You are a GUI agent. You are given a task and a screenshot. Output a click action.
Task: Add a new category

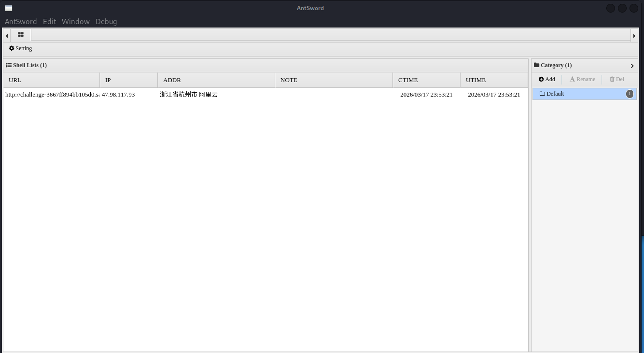tap(547, 79)
